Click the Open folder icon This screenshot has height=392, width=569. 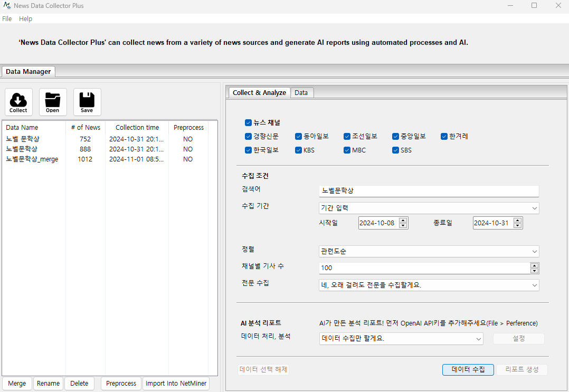tap(53, 102)
